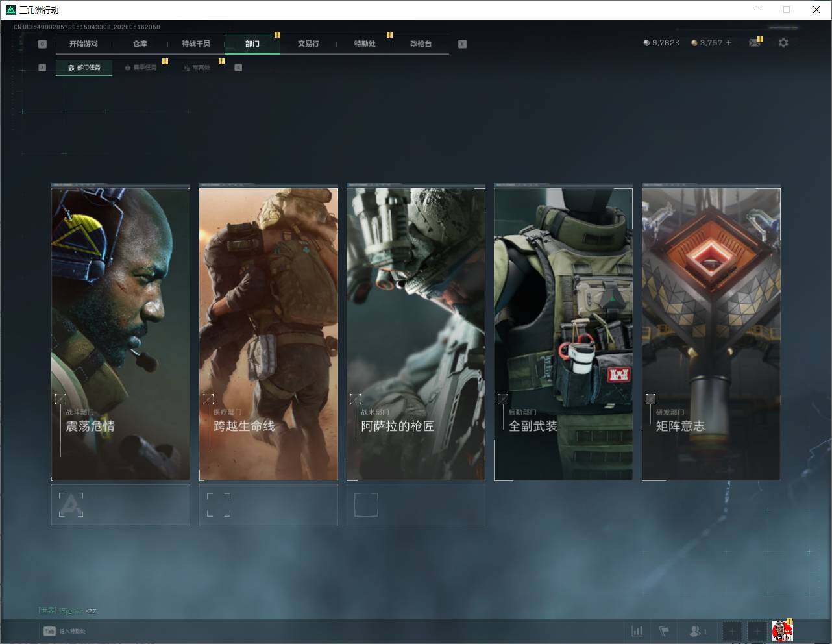832x644 pixels.
Task: Click the player avatar portrait
Action: (x=782, y=631)
